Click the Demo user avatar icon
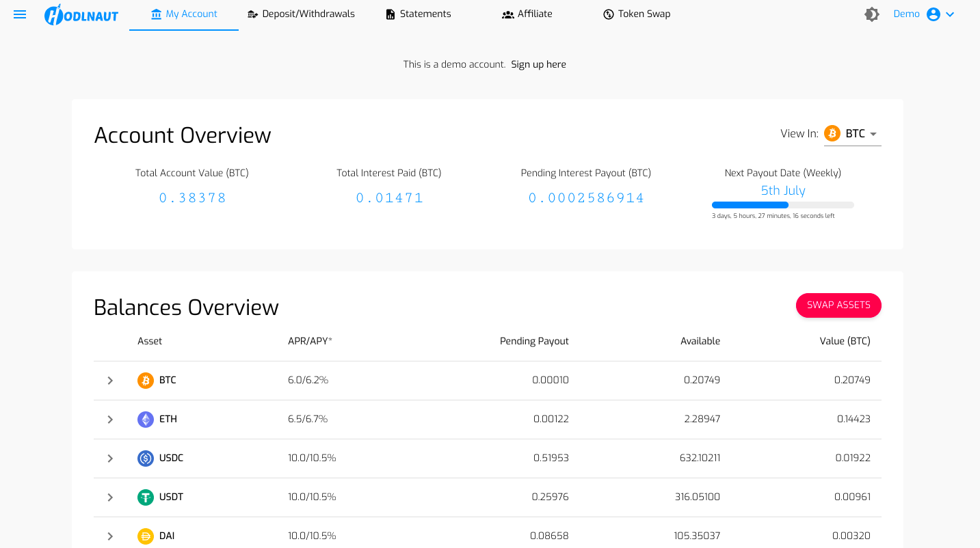980x548 pixels. pyautogui.click(x=933, y=14)
